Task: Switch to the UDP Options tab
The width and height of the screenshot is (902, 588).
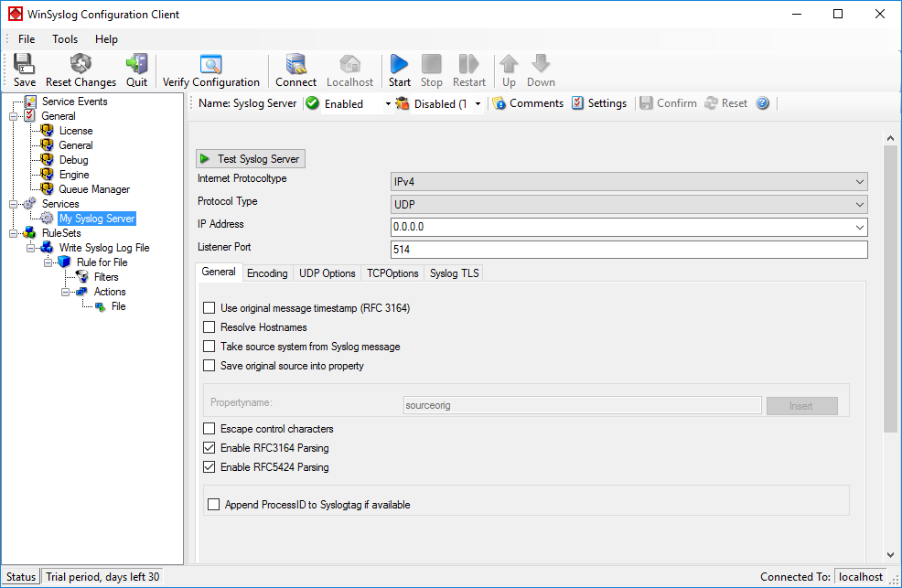Action: (327, 273)
